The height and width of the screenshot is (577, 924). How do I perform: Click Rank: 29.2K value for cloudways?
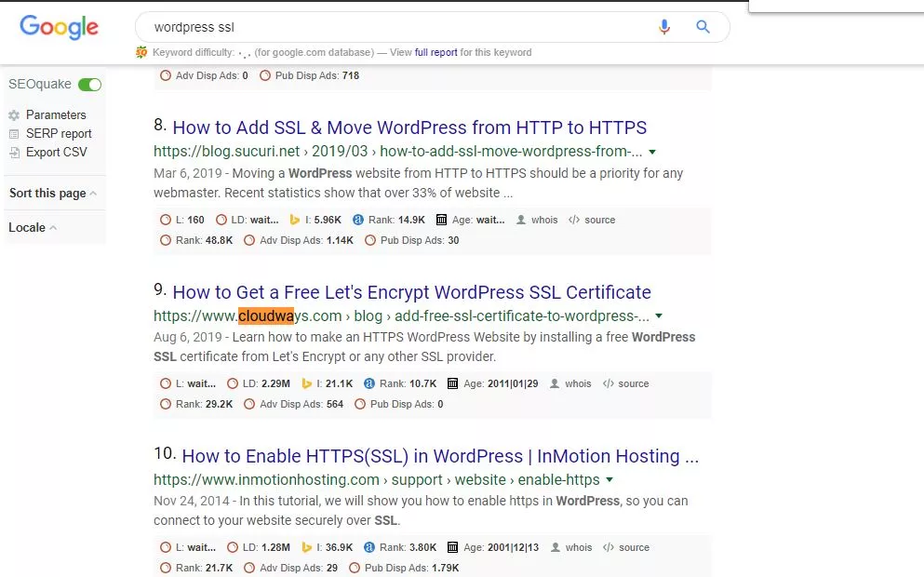[204, 404]
